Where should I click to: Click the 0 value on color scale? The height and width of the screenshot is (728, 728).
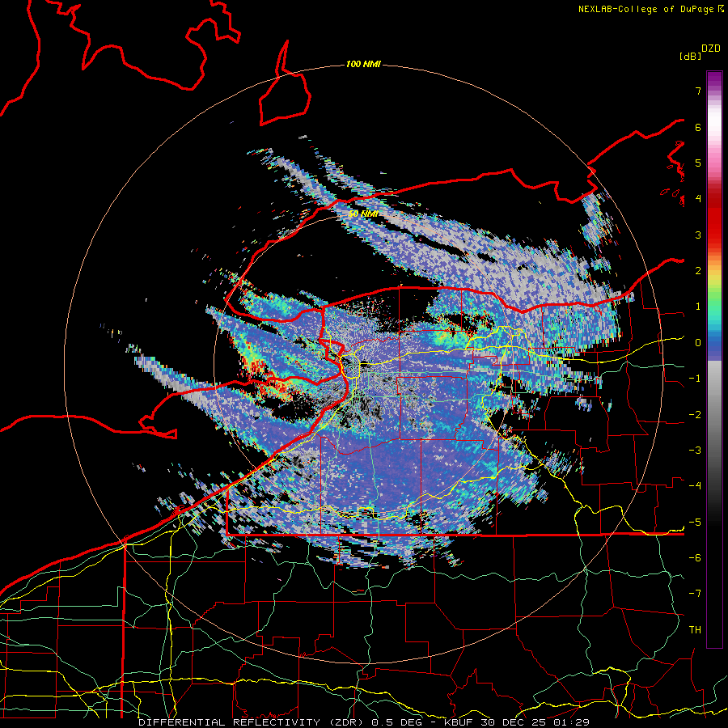point(698,343)
